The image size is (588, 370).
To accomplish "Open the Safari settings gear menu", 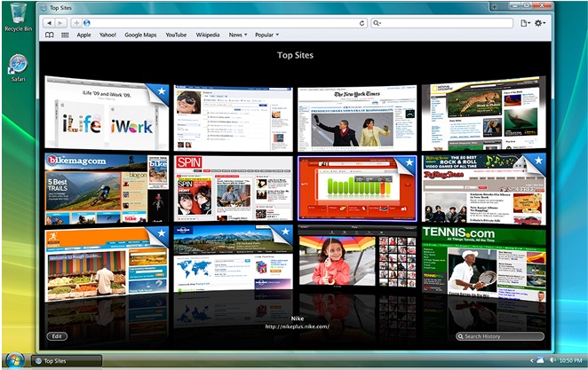I will (x=540, y=23).
